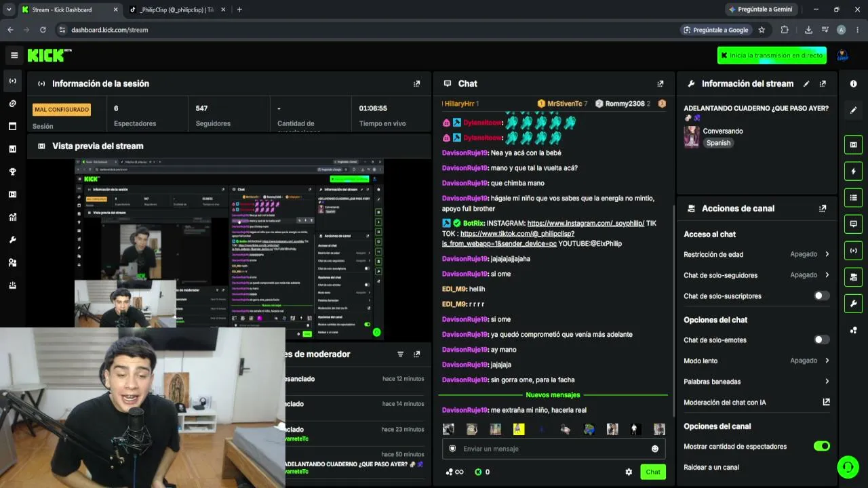Disable Mostrar cantidad de espectadores switch
The width and height of the screenshot is (868, 488).
pyautogui.click(x=821, y=447)
